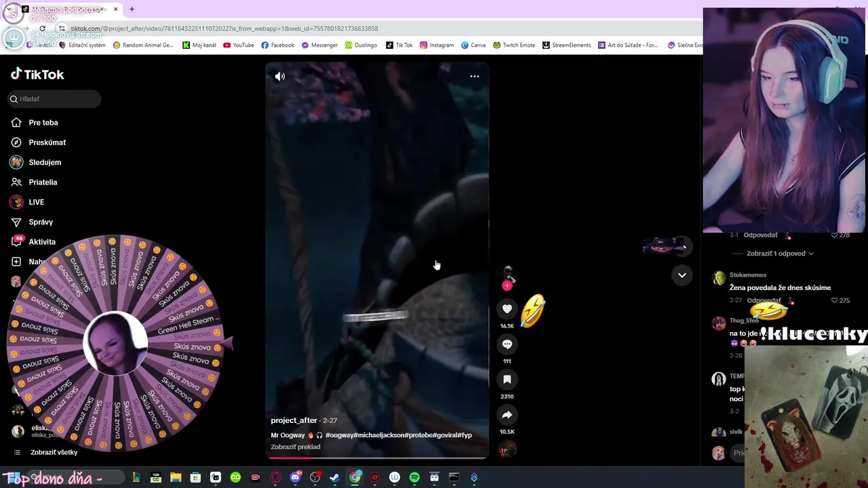Open Stokamemes commenter profile name
Image resolution: width=868 pixels, height=488 pixels.
point(748,275)
